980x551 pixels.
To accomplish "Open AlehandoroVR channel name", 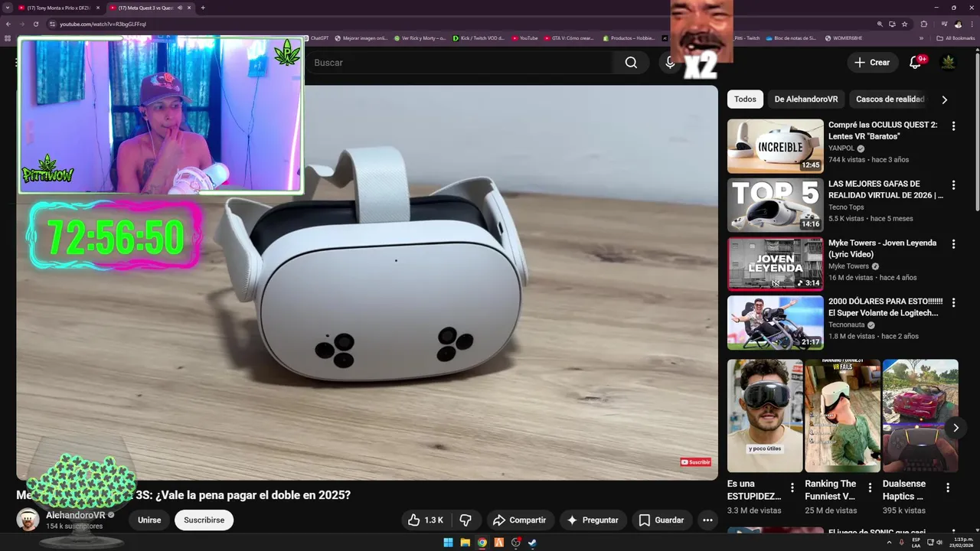I will 75,515.
